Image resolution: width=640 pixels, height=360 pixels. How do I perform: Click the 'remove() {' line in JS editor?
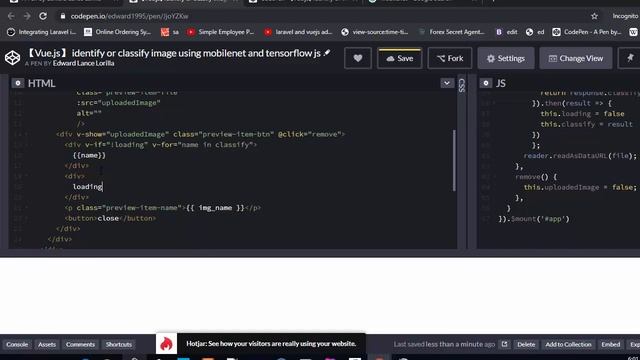(536, 177)
